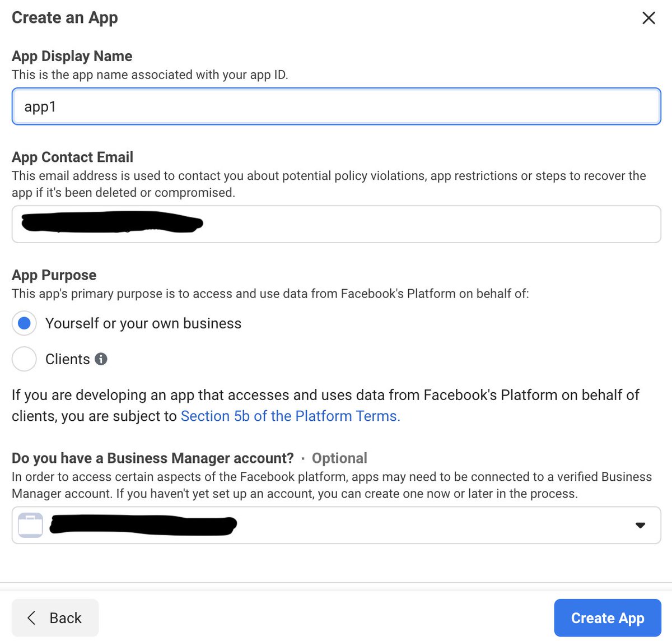Select the "app1" text in the name field
The height and width of the screenshot is (641, 672).
[x=40, y=106]
